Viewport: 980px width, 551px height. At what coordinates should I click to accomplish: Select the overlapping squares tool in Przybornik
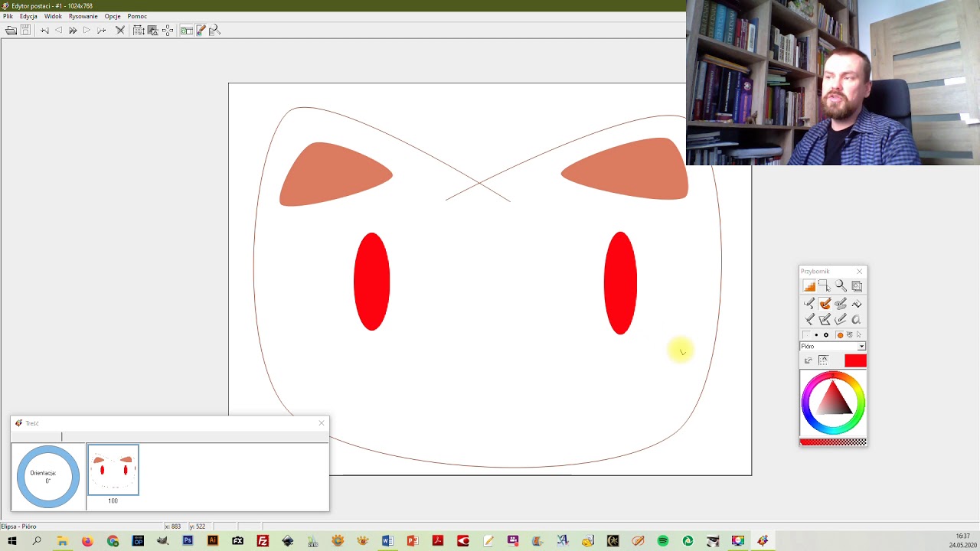(857, 286)
